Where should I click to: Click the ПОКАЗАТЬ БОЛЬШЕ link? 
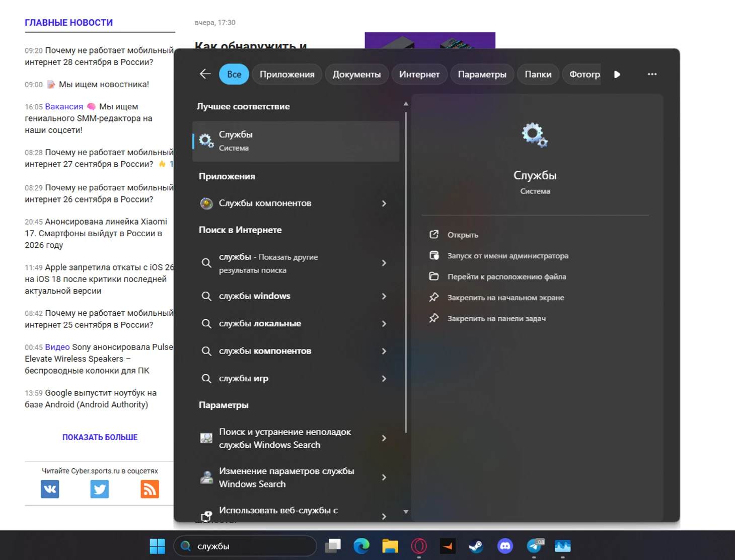pyautogui.click(x=100, y=437)
